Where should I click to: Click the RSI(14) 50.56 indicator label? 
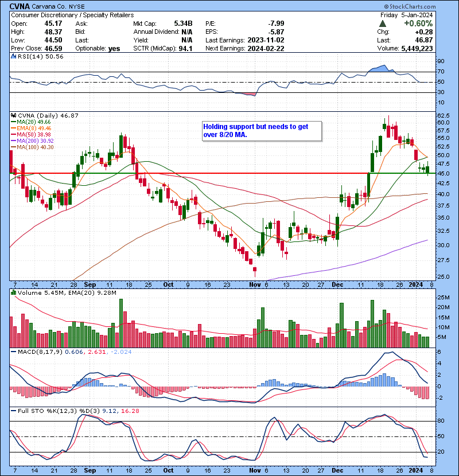pos(40,56)
